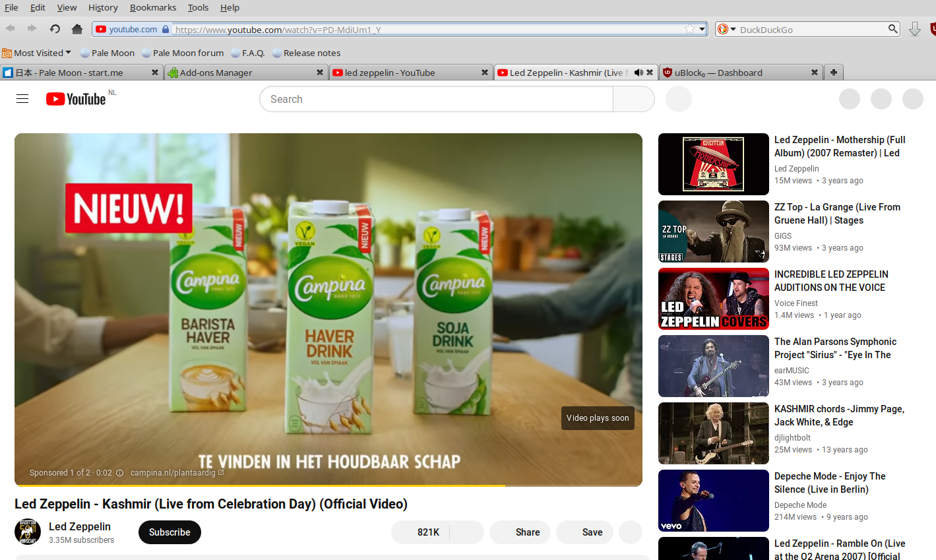
Task: Open the Pale Moon forum bookmark
Action: tap(183, 53)
